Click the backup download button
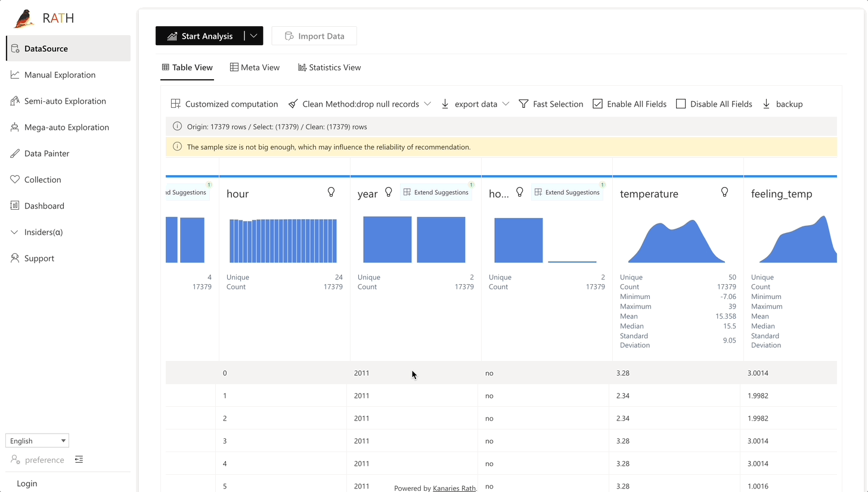868x492 pixels. (x=782, y=104)
